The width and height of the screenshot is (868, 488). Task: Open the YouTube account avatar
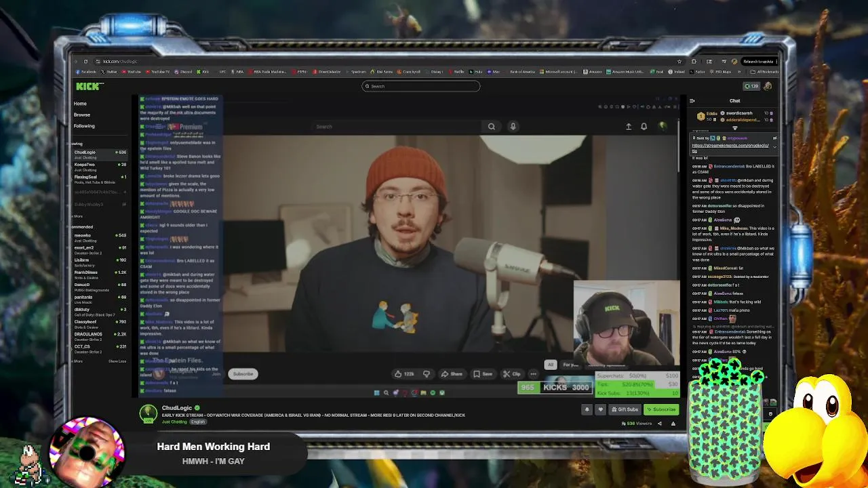click(x=663, y=126)
